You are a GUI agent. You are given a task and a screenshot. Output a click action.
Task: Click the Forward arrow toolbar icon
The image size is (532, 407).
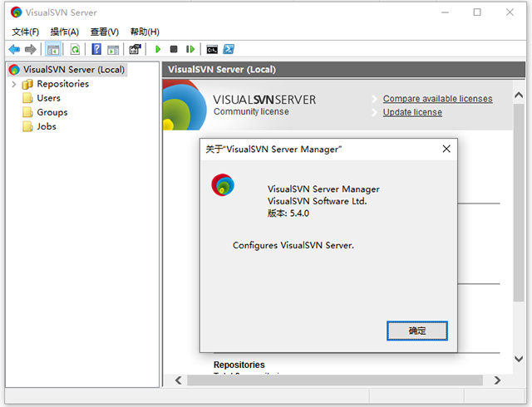coord(31,50)
